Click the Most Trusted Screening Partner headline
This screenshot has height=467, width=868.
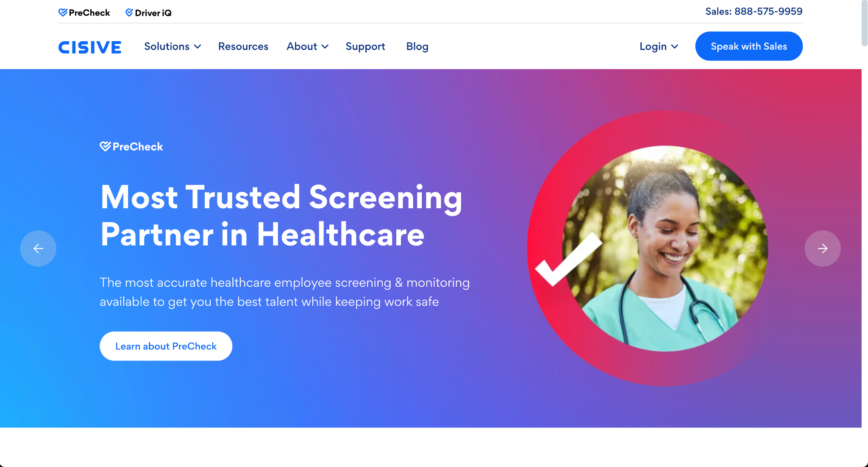281,215
